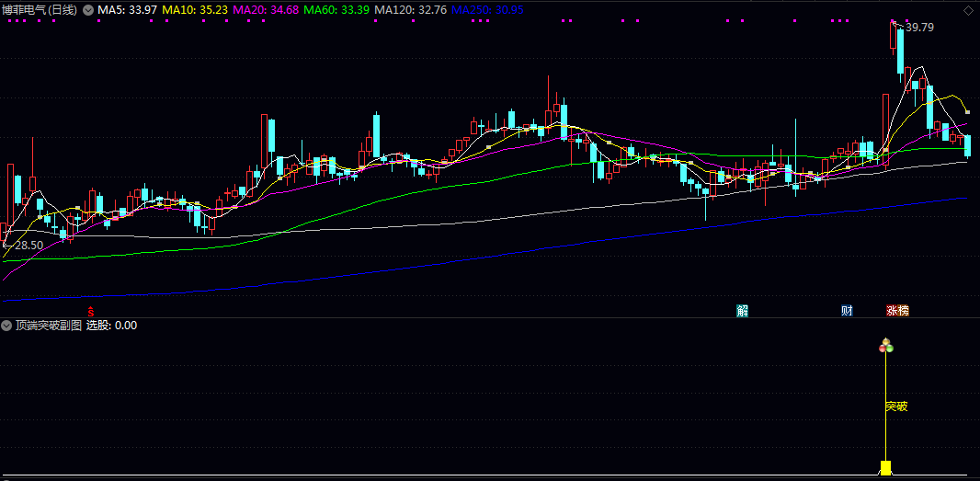
Task: Click the red S signal marker
Action: (90, 311)
